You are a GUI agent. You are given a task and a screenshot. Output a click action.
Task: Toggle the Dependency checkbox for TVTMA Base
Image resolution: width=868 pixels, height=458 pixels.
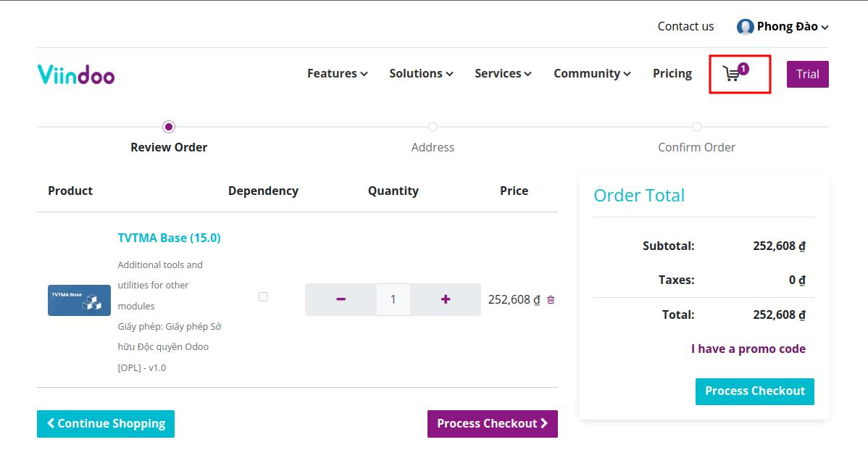(264, 297)
